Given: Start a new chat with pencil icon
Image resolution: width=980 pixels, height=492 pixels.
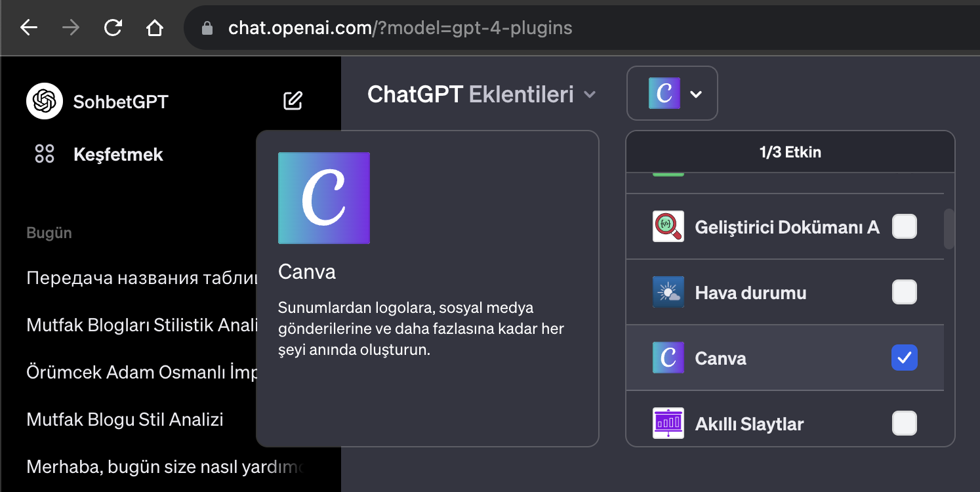Looking at the screenshot, I should coord(293,101).
